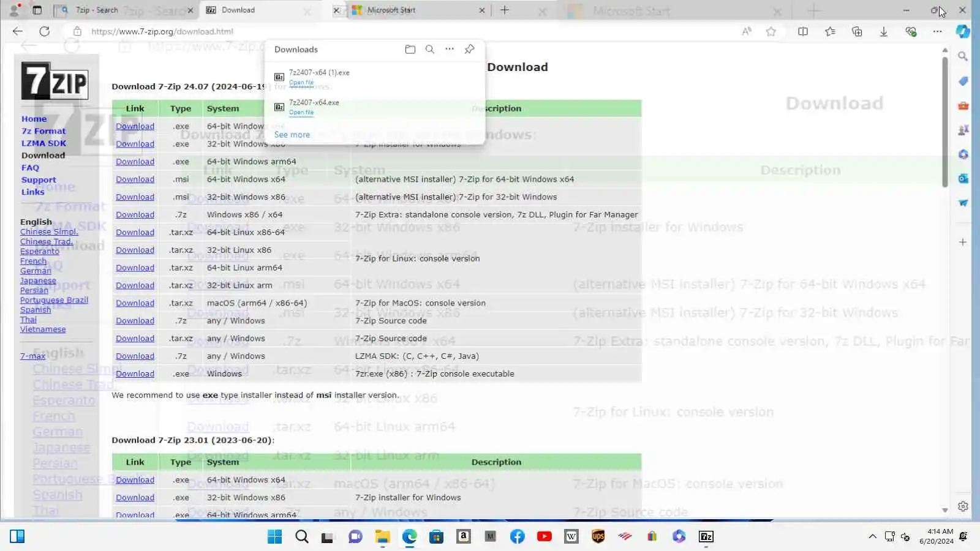The height and width of the screenshot is (551, 980).
Task: Open Edge Settings and more menu
Action: coord(938,31)
